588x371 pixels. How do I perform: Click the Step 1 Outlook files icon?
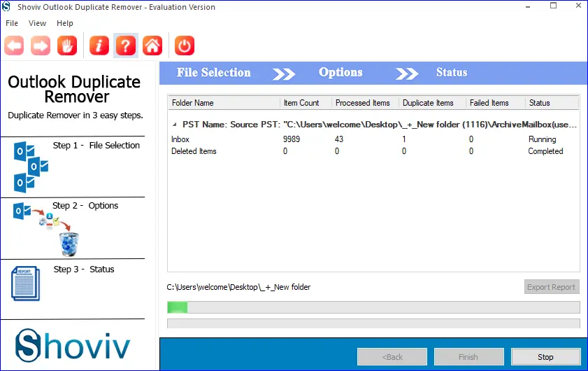coord(31,167)
